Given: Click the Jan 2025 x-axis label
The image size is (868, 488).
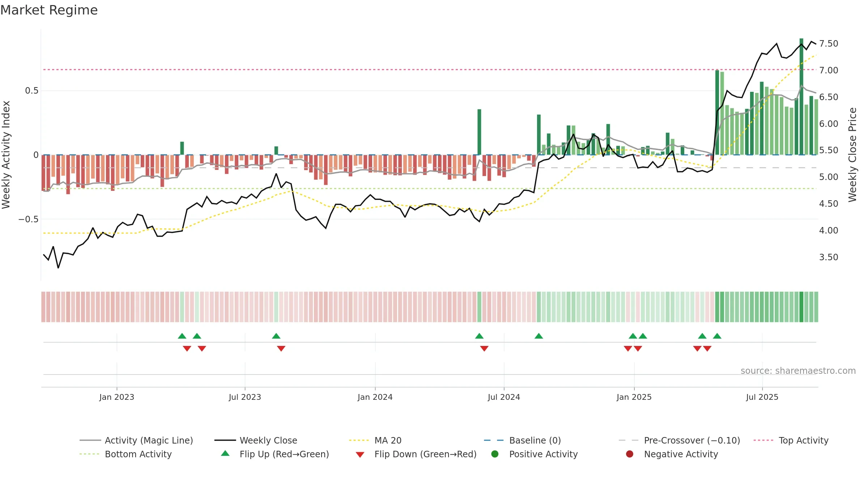Looking at the screenshot, I should click(634, 397).
